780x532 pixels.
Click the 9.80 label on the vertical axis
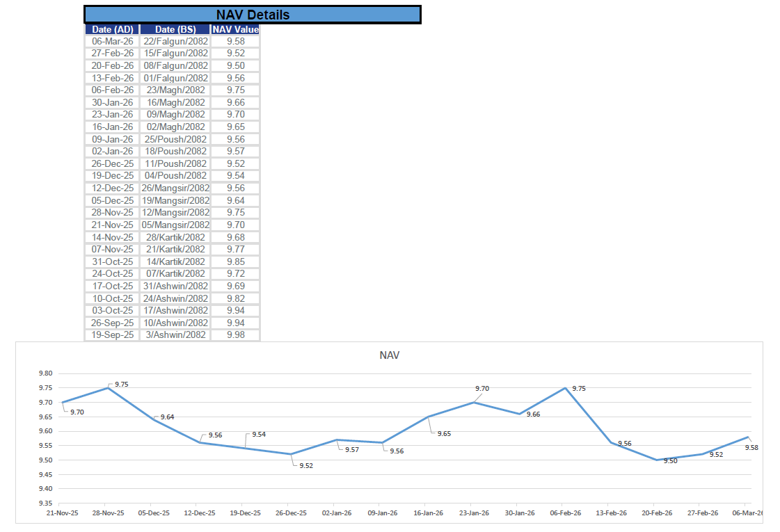point(45,373)
